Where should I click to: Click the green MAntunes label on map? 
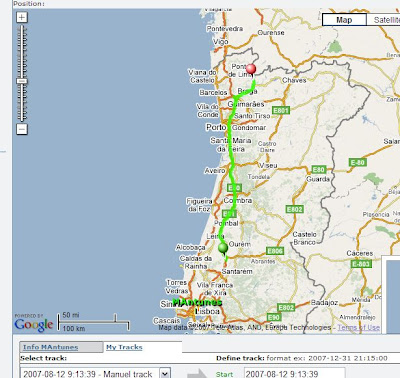click(197, 302)
